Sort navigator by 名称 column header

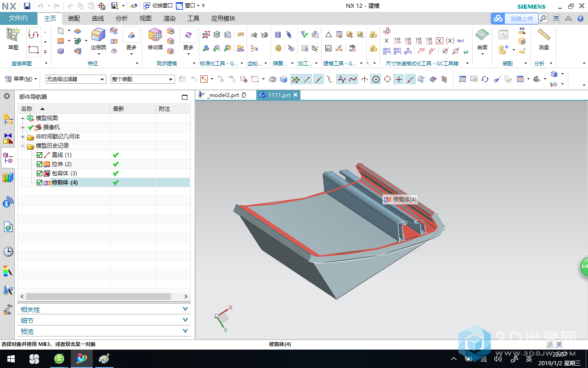tap(64, 109)
